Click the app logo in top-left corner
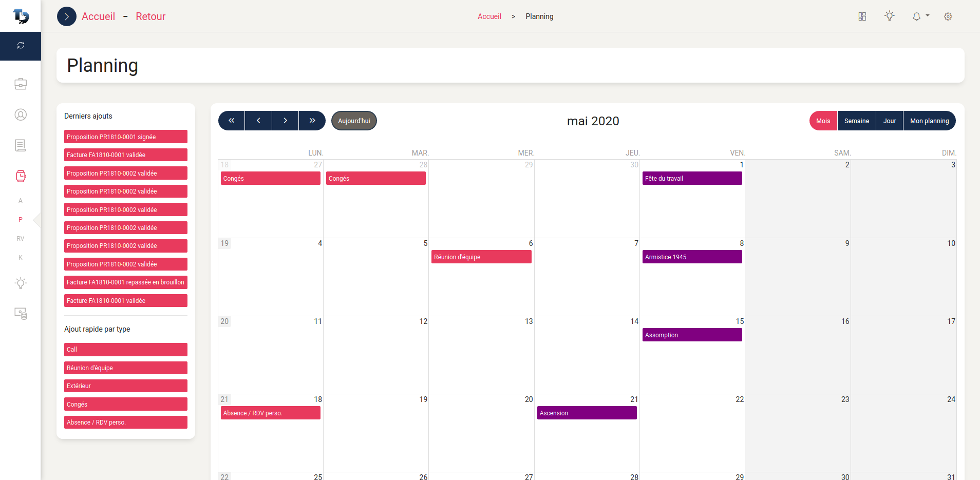 tap(21, 16)
